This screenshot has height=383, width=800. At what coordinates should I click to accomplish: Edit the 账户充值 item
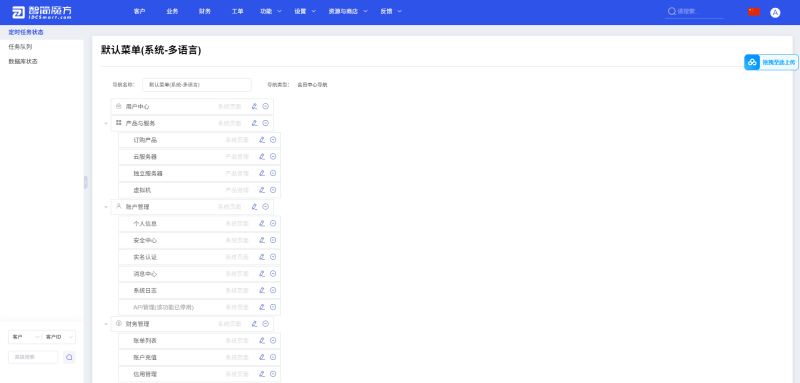262,357
